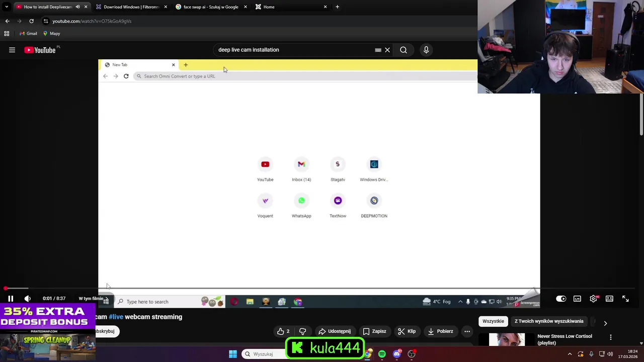Dislike the video with thumbs down

303,331
